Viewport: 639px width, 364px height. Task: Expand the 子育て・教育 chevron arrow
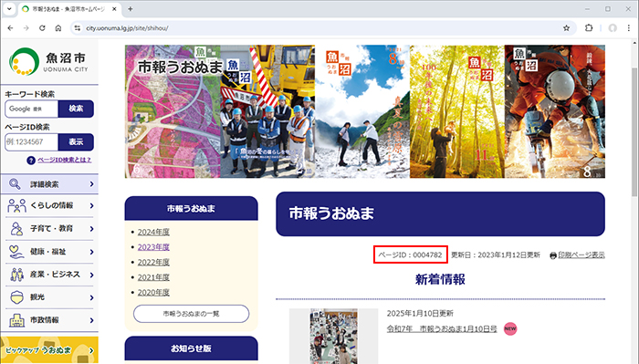pos(91,229)
